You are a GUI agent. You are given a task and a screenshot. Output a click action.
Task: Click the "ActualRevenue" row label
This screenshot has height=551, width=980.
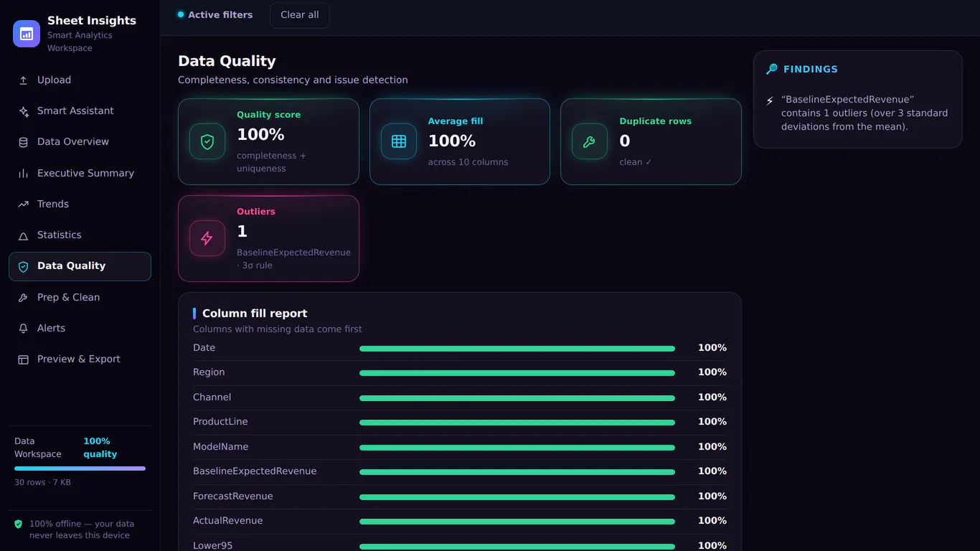[227, 521]
